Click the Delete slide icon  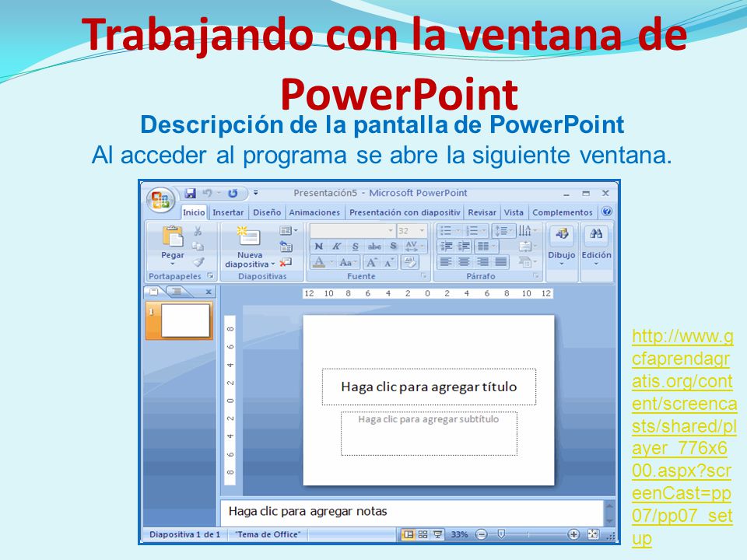tap(286, 262)
